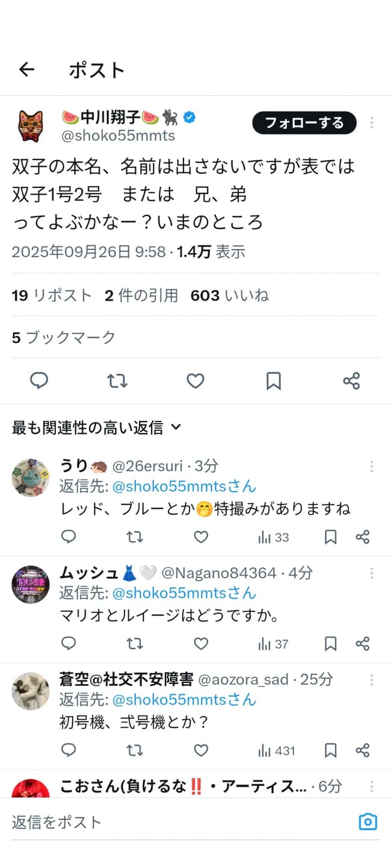This screenshot has height=868, width=391.
Task: Check the 431 view analytics on 蒼空's reply
Action: (274, 750)
